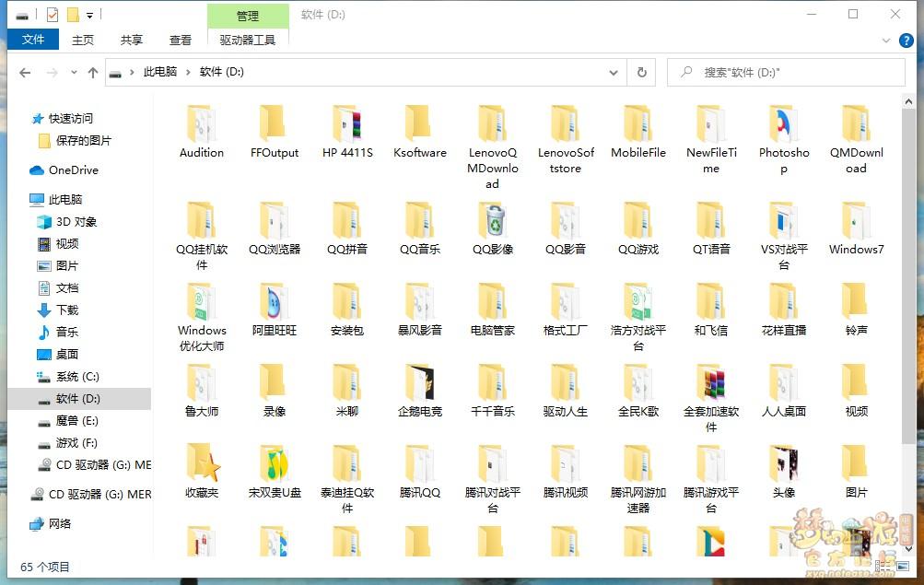
Task: Open the Ksoftware folder
Action: (420, 132)
